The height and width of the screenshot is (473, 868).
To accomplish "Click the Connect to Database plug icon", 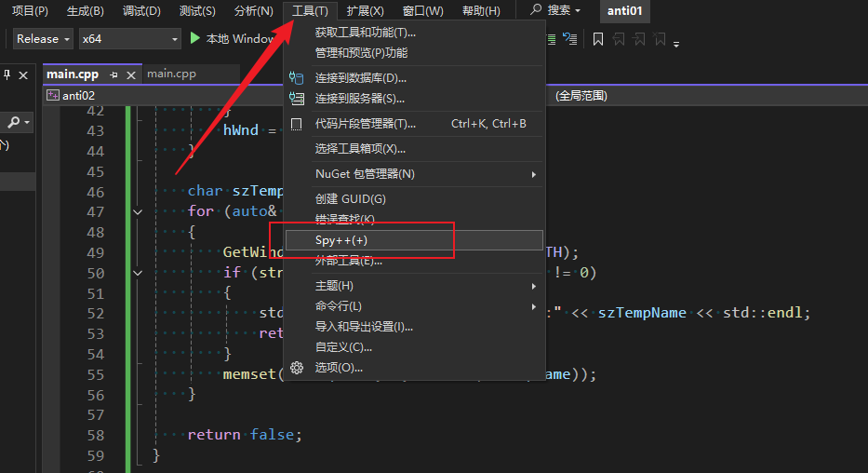I will 297,78.
